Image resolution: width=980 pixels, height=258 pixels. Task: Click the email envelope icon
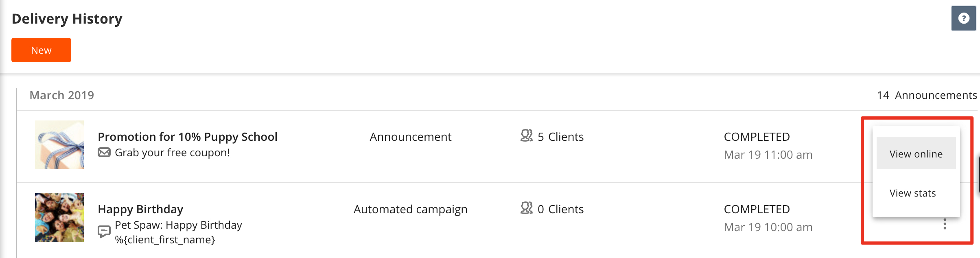(104, 153)
